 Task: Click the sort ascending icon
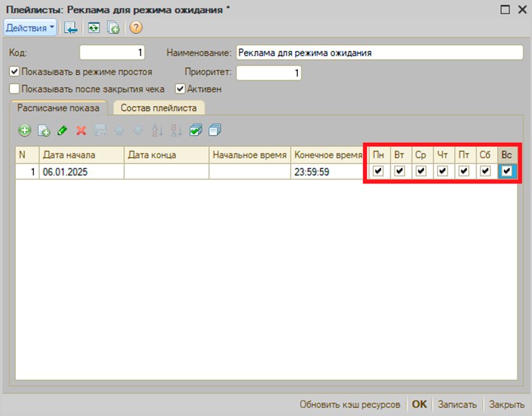157,130
